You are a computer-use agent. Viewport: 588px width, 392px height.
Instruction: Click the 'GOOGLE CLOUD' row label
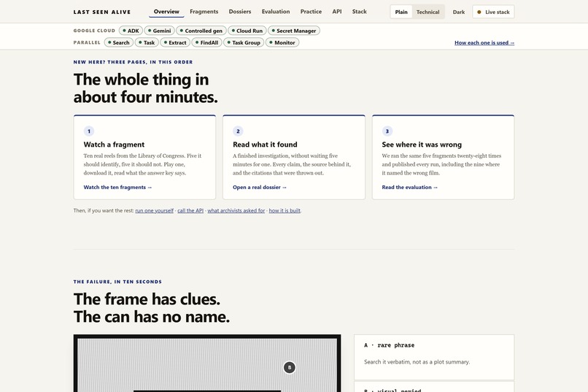(95, 31)
